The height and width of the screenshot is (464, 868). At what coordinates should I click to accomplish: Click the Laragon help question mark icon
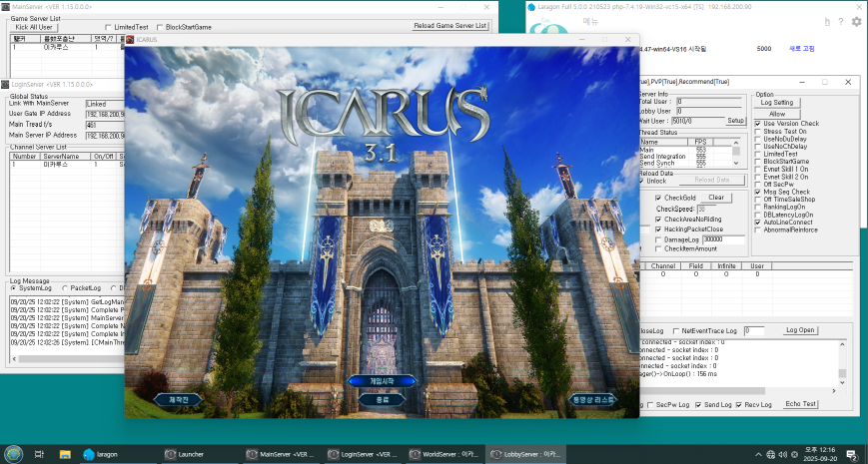(x=841, y=21)
